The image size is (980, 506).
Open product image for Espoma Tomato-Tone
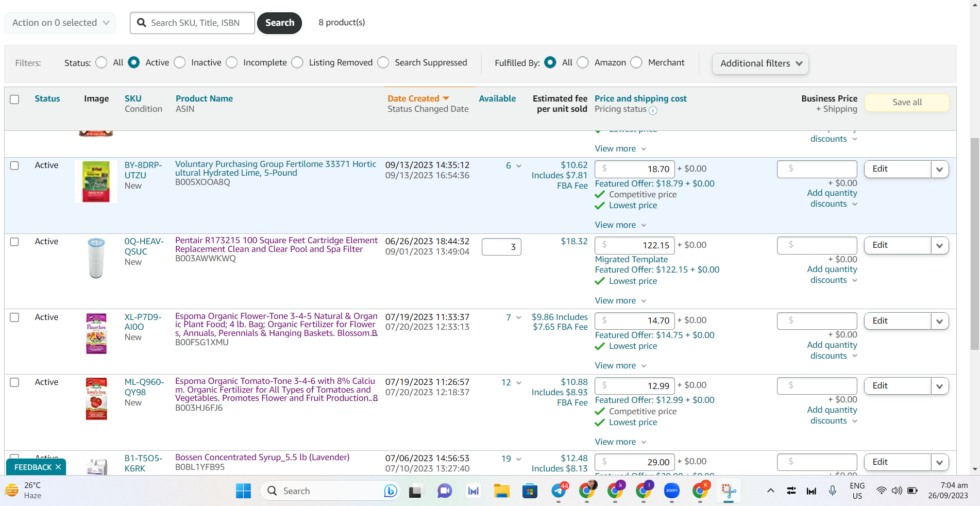click(96, 399)
